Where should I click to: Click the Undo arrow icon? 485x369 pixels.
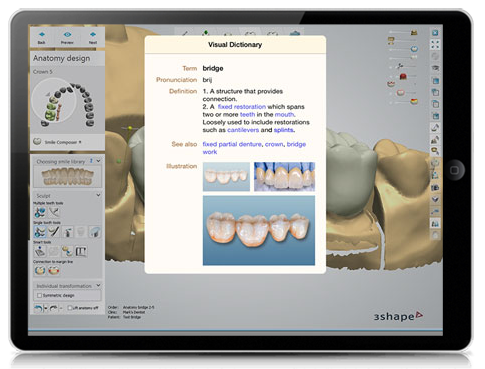(x=38, y=308)
